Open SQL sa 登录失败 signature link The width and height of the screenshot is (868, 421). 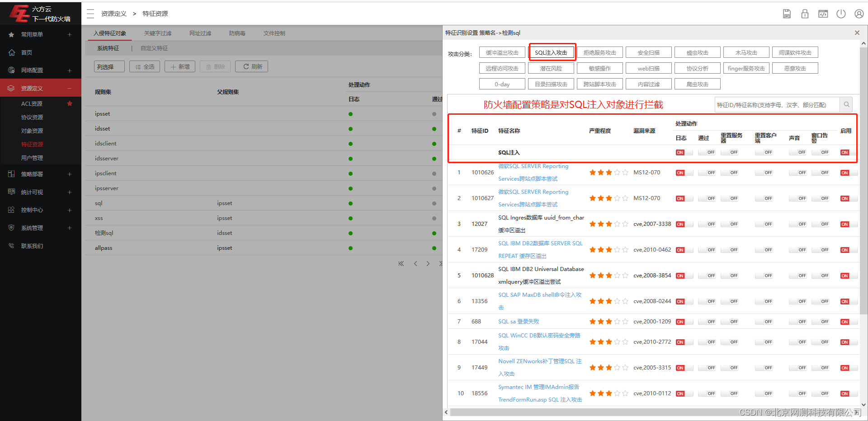coord(519,322)
